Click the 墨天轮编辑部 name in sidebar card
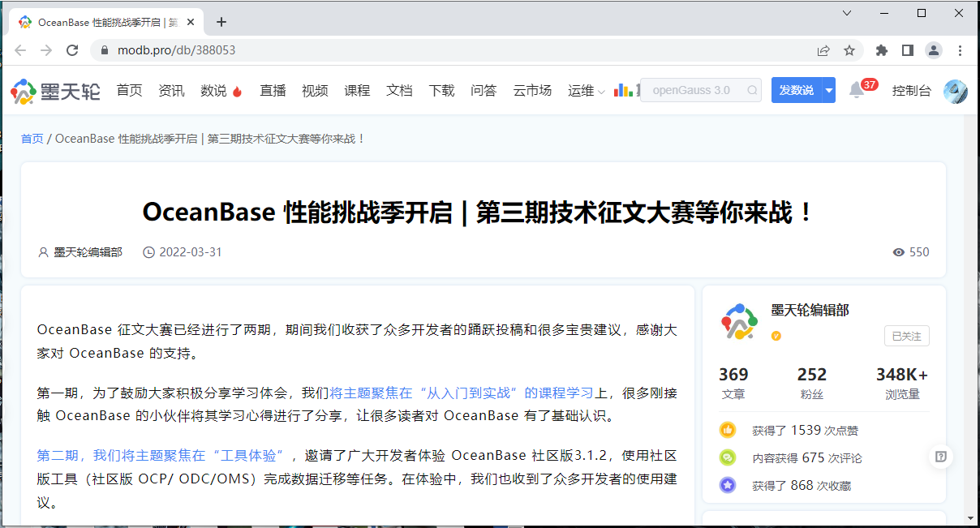 (x=810, y=310)
